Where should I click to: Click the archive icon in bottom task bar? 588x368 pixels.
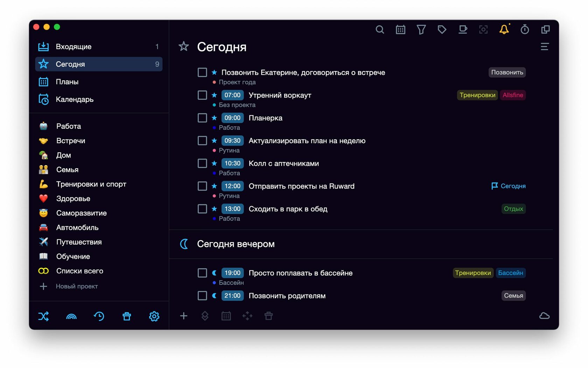click(268, 316)
